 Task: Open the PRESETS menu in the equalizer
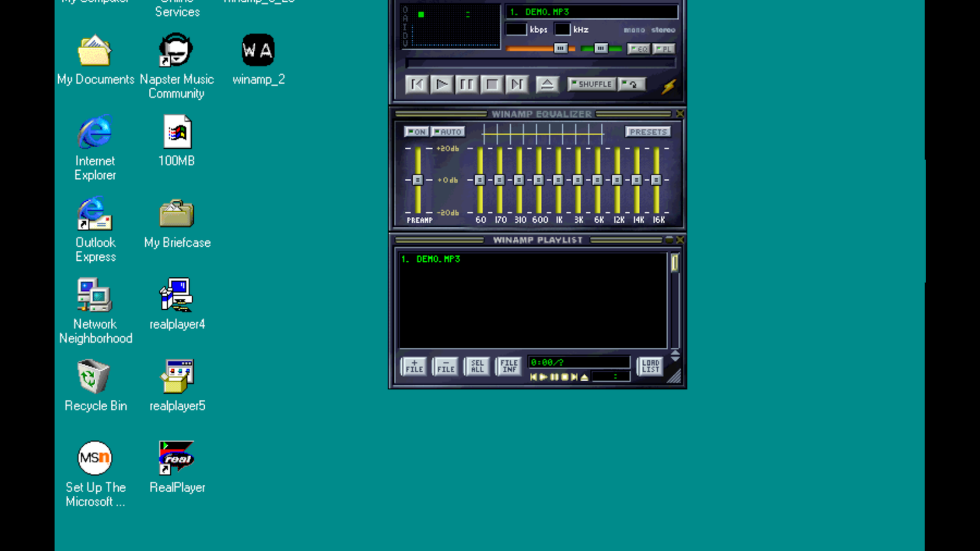pyautogui.click(x=648, y=132)
